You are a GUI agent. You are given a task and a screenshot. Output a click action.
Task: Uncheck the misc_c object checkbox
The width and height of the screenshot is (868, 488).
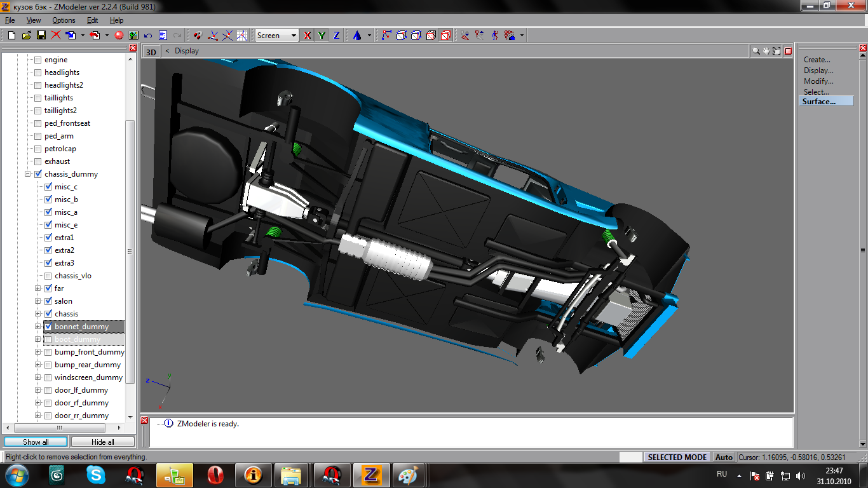click(x=48, y=187)
